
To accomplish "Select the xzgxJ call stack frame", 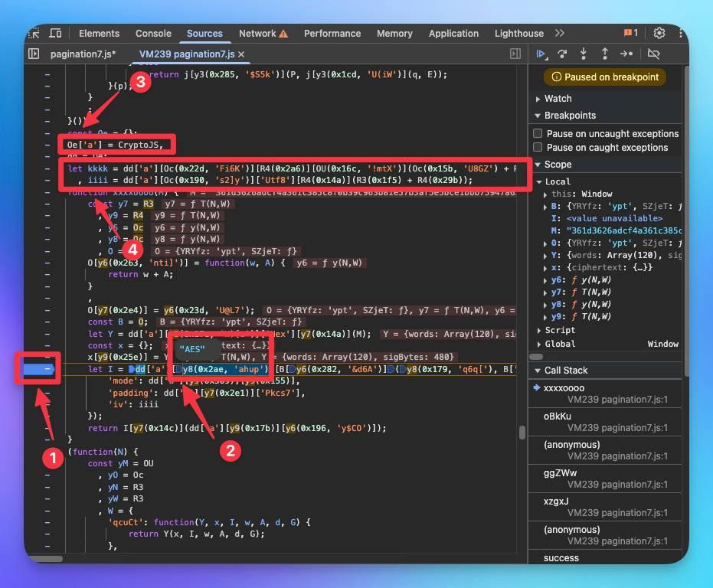I will [606, 507].
